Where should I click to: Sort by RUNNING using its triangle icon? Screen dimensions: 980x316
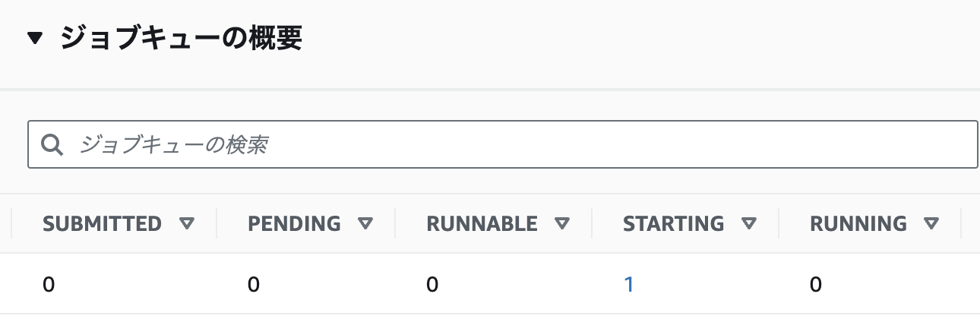click(931, 223)
